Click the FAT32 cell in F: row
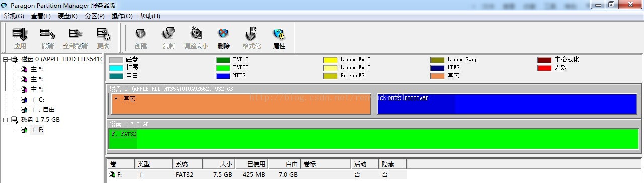 [184, 175]
